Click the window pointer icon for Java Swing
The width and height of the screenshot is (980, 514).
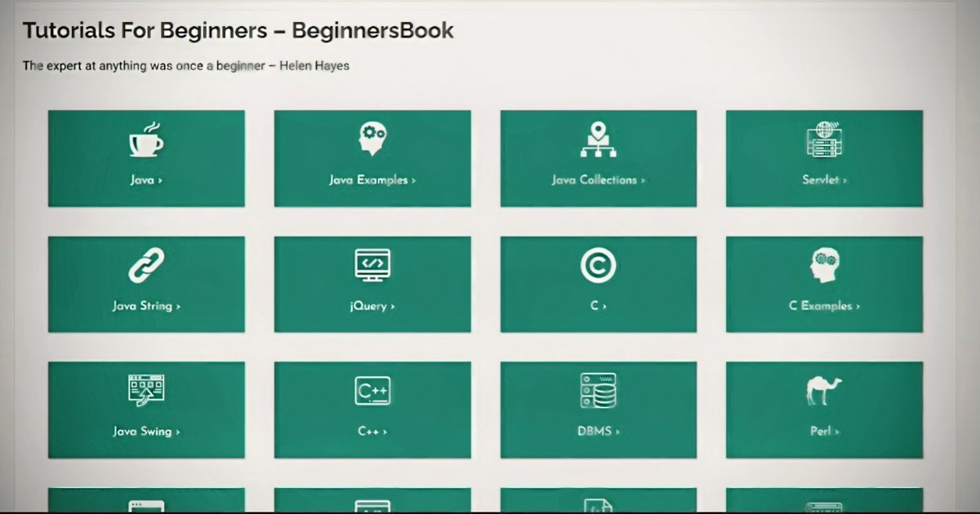tap(146, 391)
